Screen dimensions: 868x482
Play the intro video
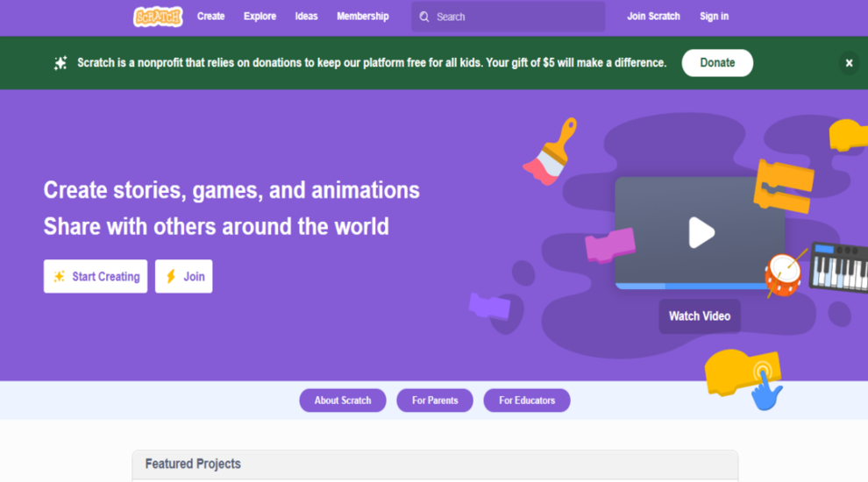[x=701, y=232]
